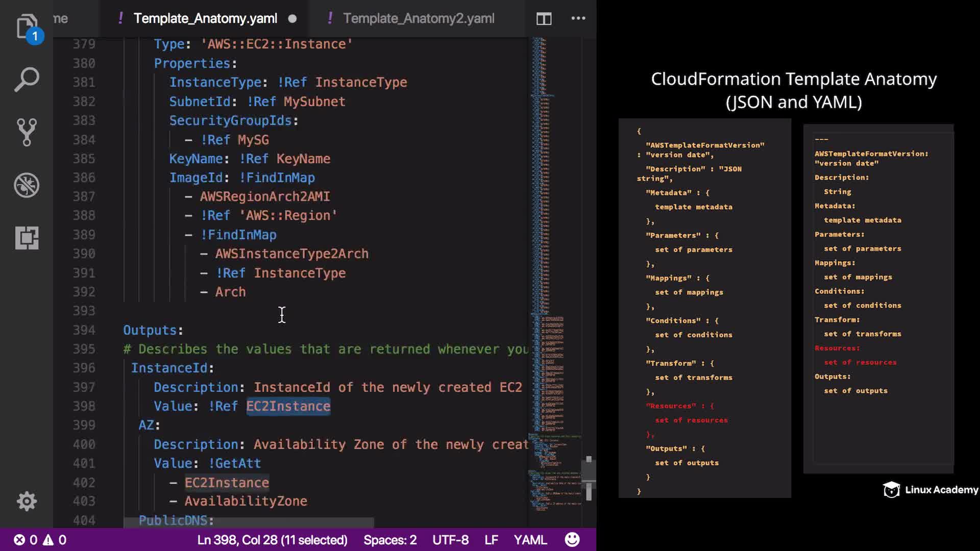980x551 pixels.
Task: Open the Manage settings gear
Action: pyautogui.click(x=27, y=501)
